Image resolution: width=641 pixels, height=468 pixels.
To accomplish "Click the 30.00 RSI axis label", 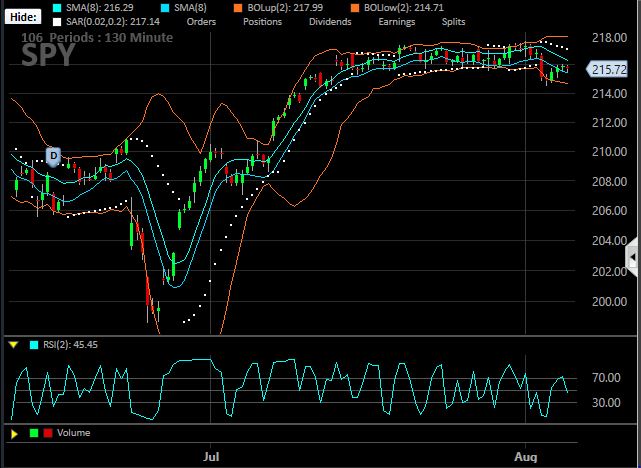I will [606, 403].
